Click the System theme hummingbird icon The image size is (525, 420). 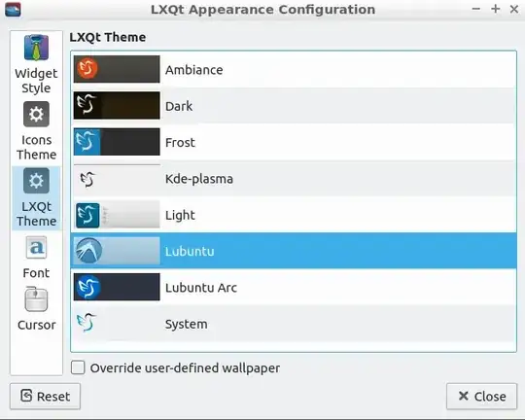tap(87, 323)
